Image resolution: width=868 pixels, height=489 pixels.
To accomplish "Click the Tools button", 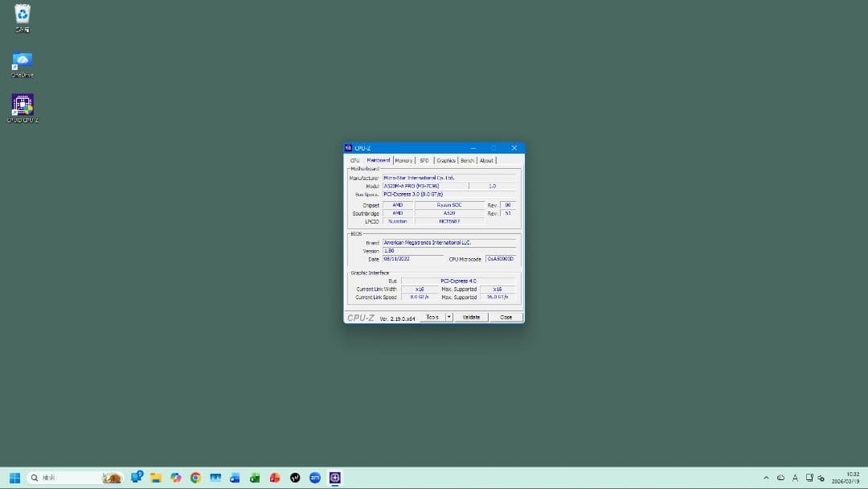I will pos(432,318).
